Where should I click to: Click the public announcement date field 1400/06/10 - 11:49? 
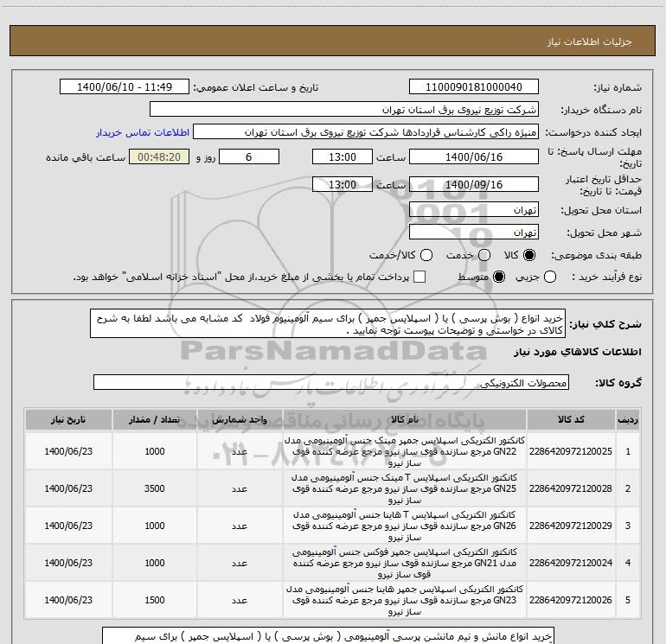click(x=125, y=86)
